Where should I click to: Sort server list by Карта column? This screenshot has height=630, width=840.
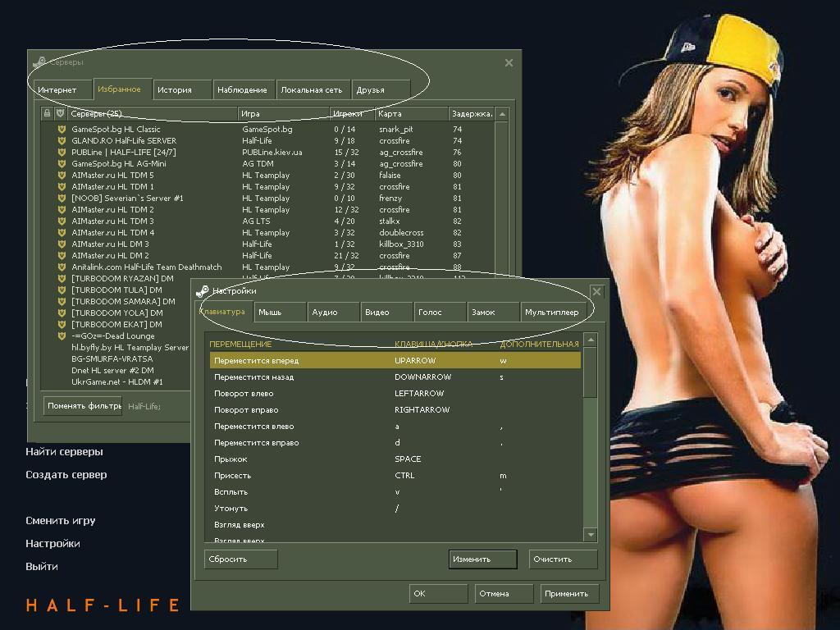[411, 113]
